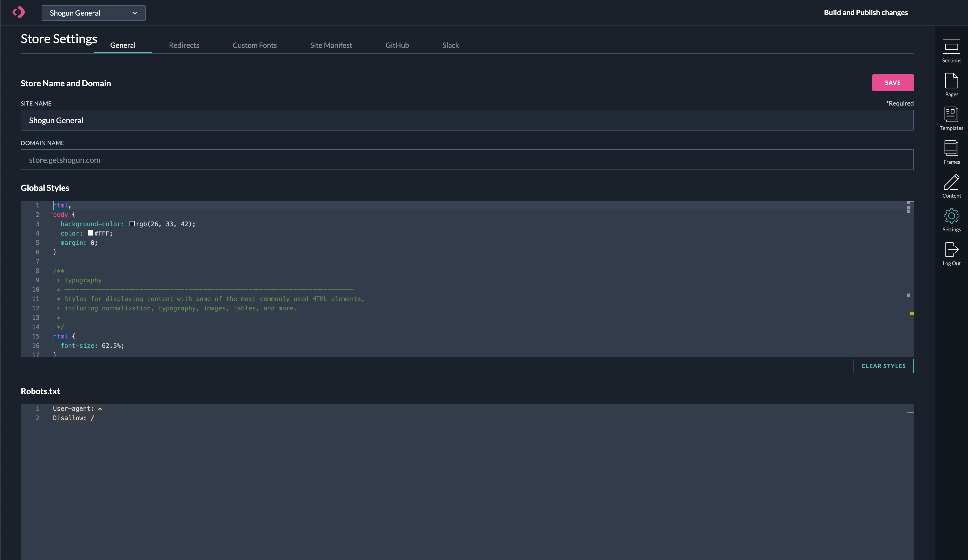Click the white #FFF color swatch

tap(90, 233)
